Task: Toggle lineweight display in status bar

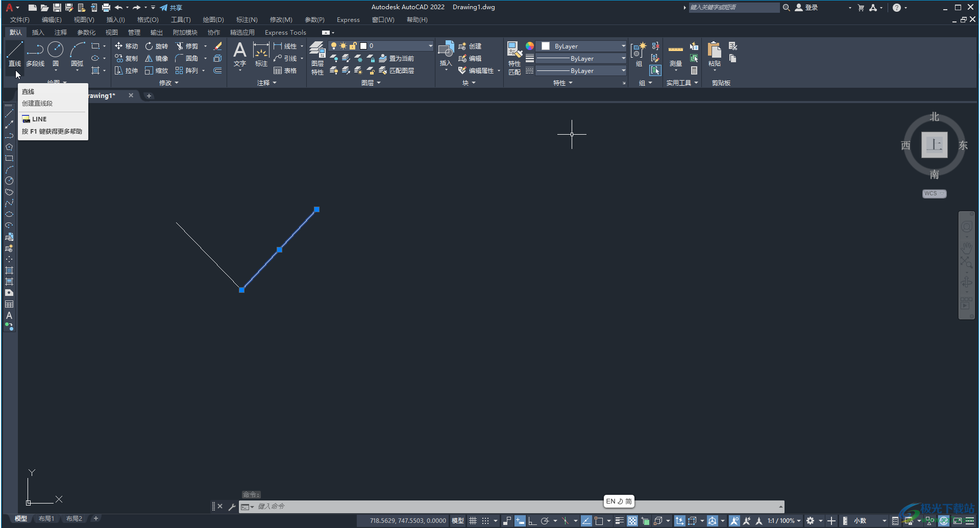Action: point(619,521)
